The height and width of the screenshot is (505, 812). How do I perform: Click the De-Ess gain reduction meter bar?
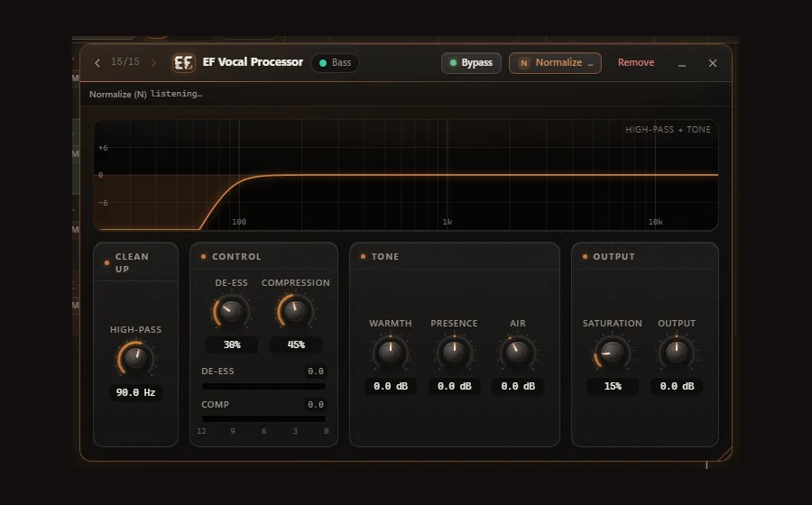(x=263, y=386)
